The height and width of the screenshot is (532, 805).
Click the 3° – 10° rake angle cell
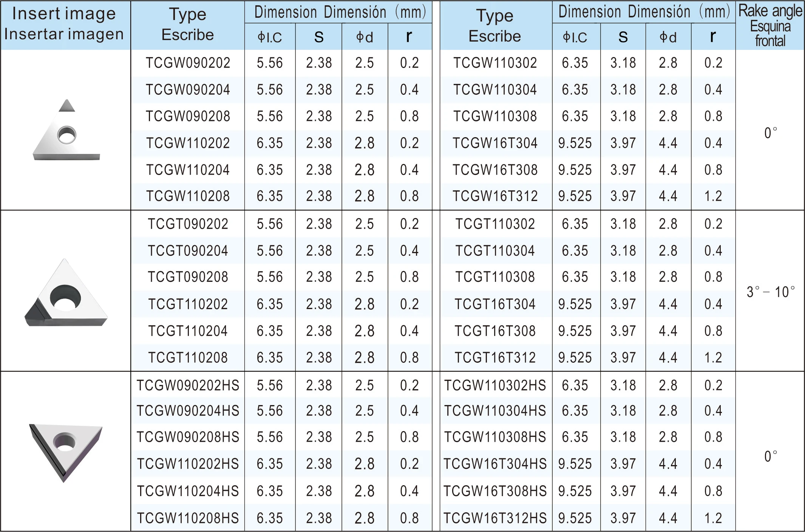click(770, 292)
